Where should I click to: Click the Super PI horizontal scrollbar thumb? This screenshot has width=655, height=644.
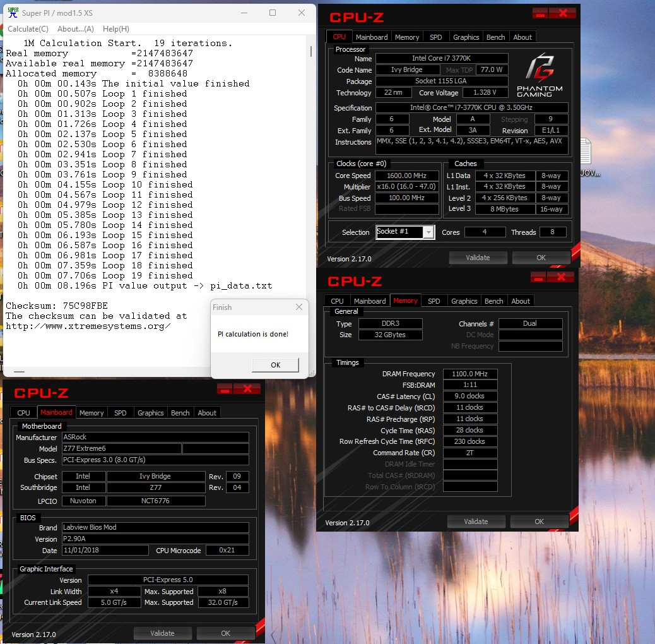coord(19,371)
